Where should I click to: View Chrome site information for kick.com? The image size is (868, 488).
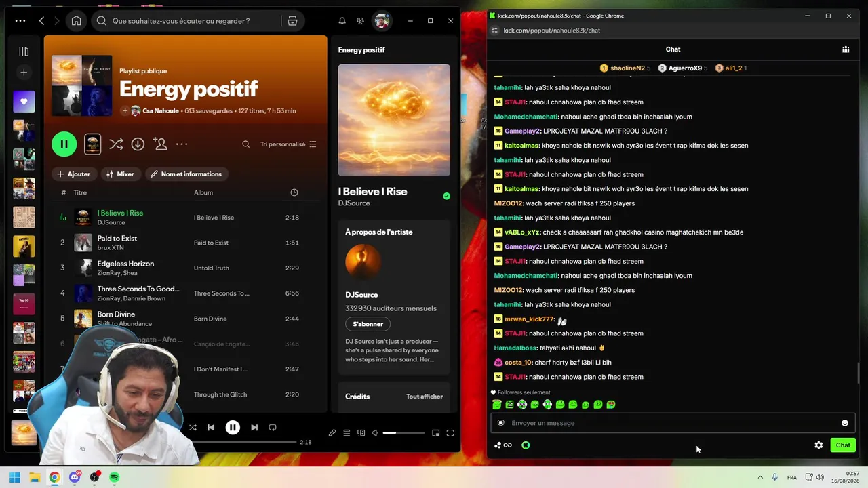(495, 30)
